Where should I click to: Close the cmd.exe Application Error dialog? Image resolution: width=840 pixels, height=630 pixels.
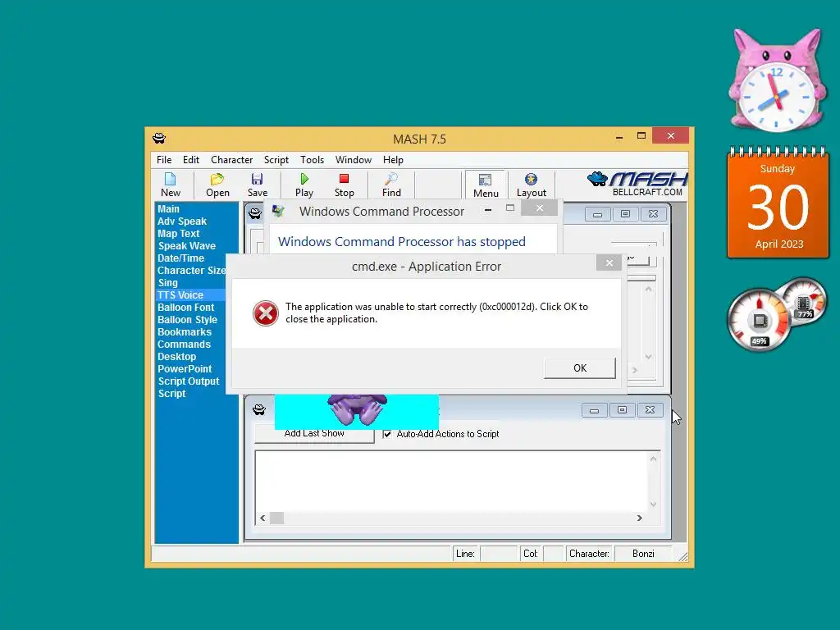pos(609,262)
